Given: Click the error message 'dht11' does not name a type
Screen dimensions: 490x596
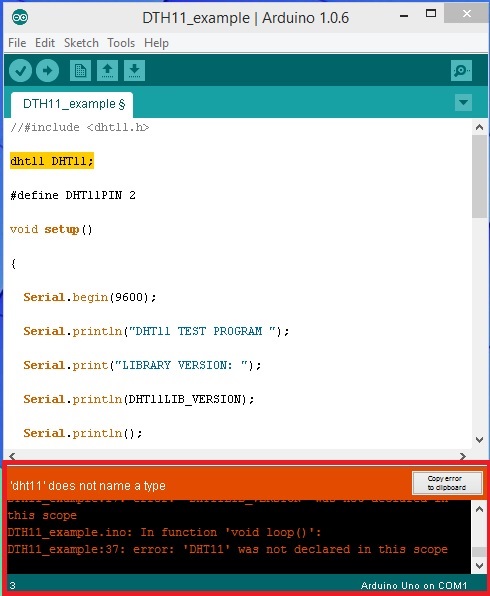Looking at the screenshot, I should [x=88, y=486].
